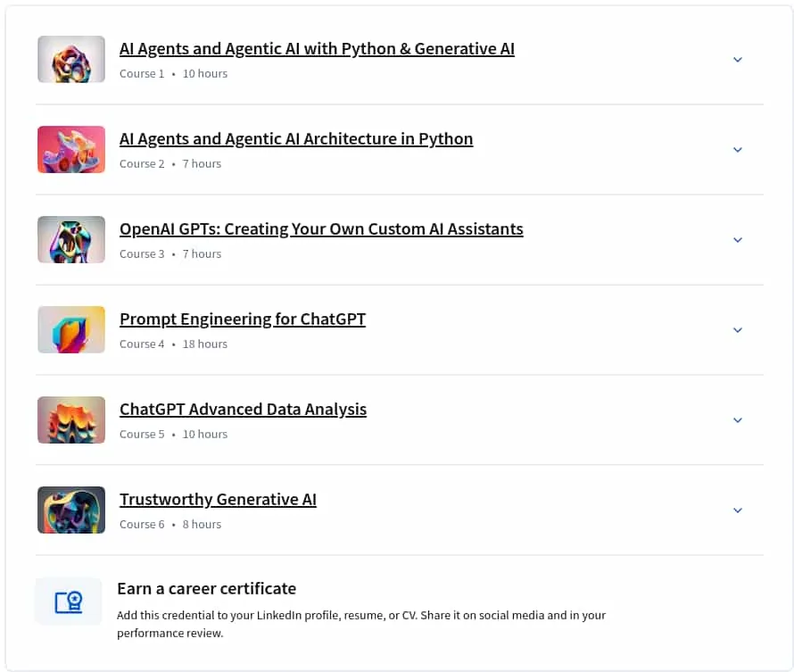Screen dimensions: 794x672
Task: Click OpenAI GPTs course thumbnail
Action: pos(71,239)
